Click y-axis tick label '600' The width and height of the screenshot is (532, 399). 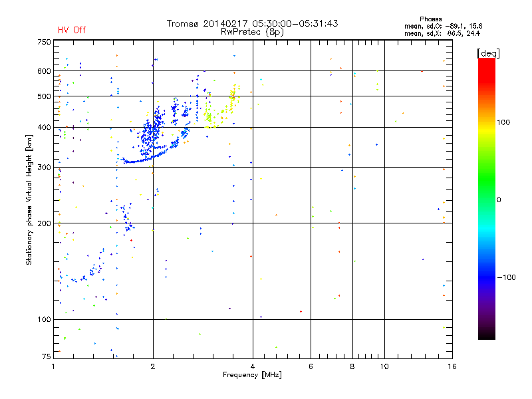44,71
